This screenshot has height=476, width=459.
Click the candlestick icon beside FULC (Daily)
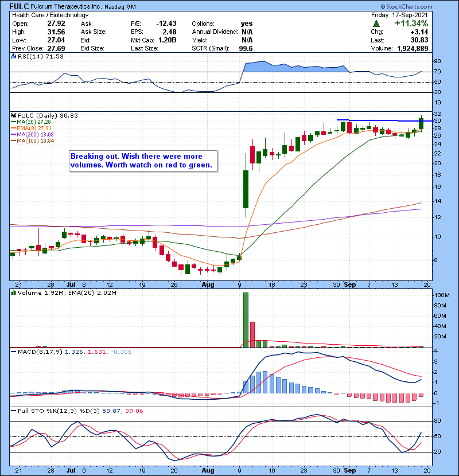pos(14,115)
